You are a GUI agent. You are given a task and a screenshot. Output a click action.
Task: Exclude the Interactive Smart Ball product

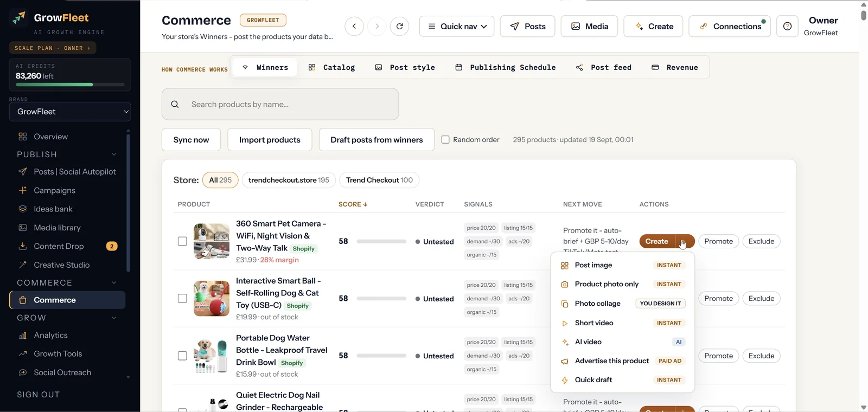click(761, 299)
